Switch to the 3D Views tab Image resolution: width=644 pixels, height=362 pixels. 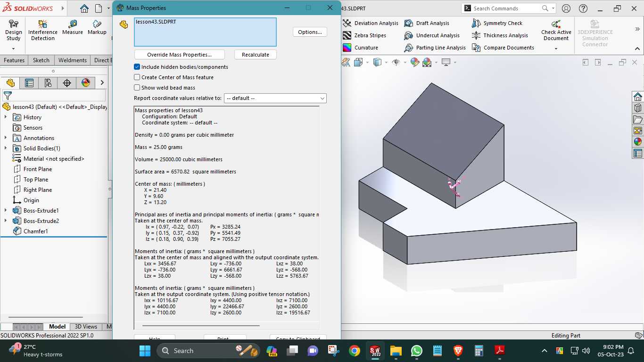pyautogui.click(x=86, y=327)
